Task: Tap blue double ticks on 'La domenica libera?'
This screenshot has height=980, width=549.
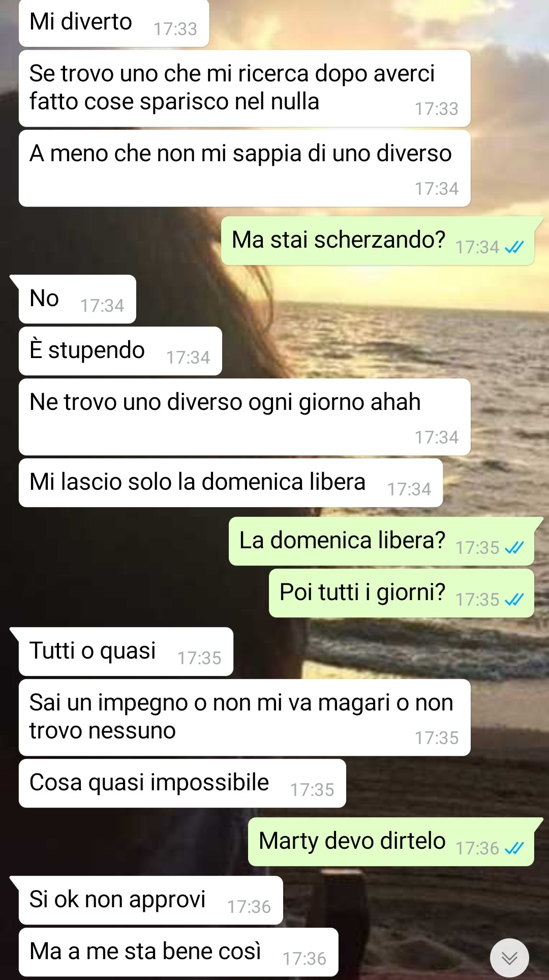Action: [x=514, y=548]
